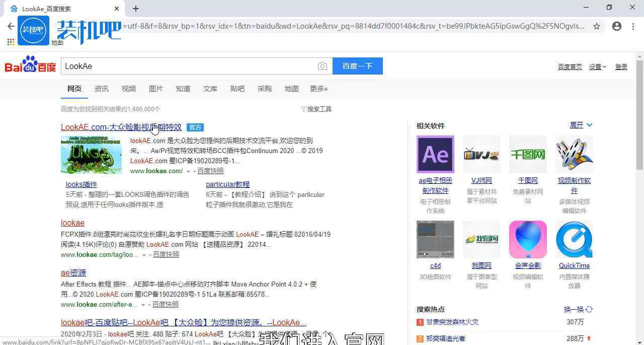Switch to the 采购 tab

265,89
